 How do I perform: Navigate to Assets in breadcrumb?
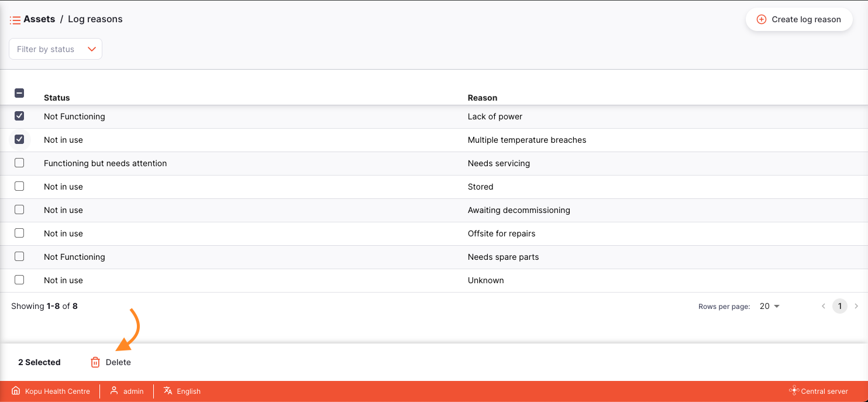coord(39,19)
